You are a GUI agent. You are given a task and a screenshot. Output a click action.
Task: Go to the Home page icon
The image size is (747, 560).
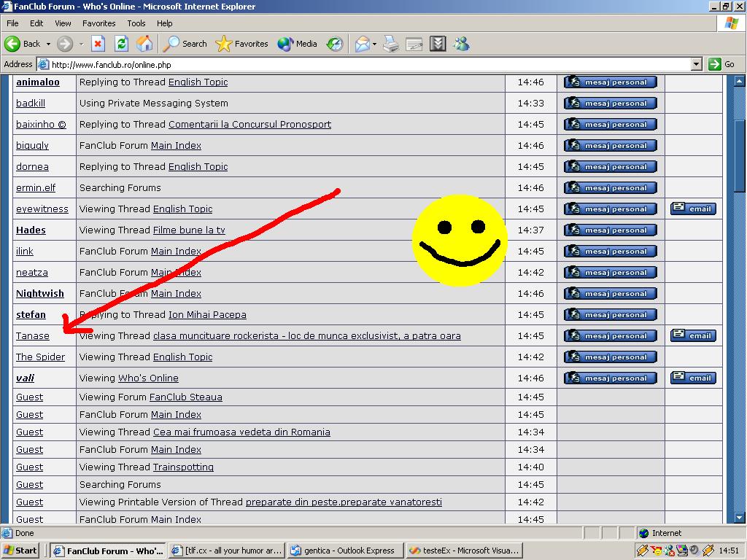click(144, 44)
